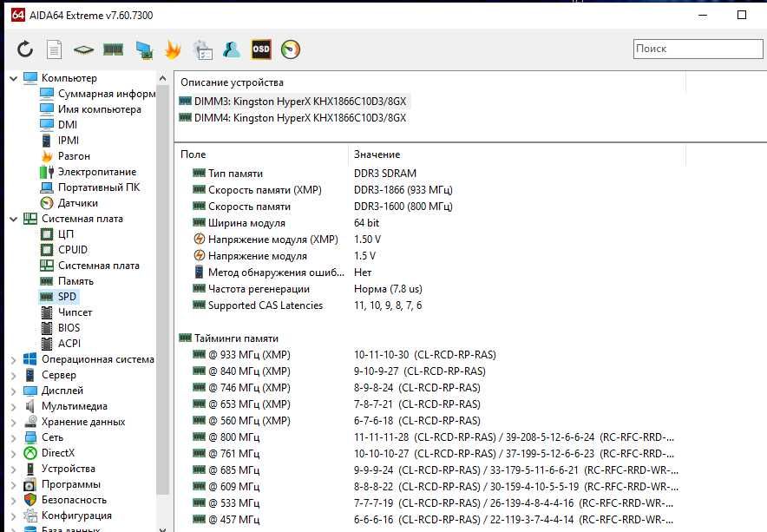Click the tree scrollbar up arrow
The height and width of the screenshot is (532, 767).
click(163, 78)
